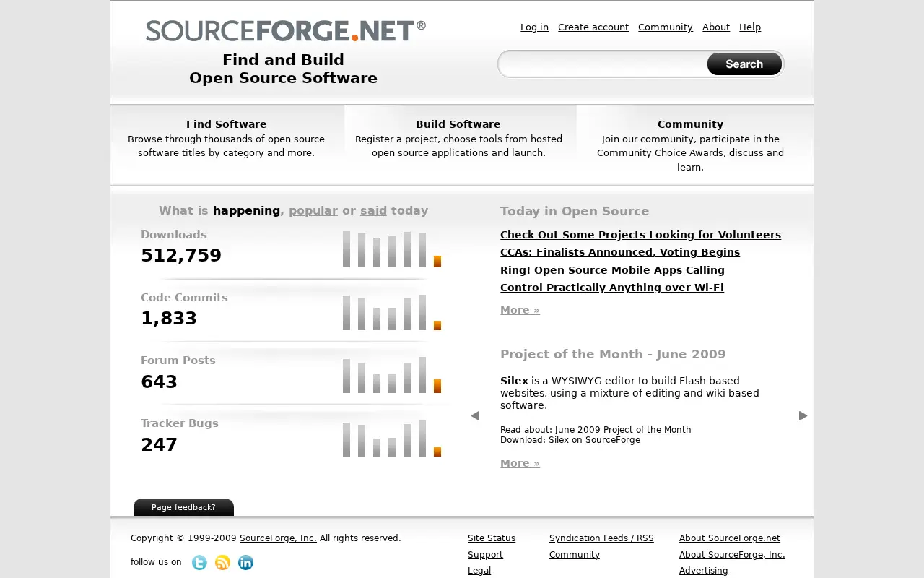Open the Community section heading link
The width and height of the screenshot is (924, 578).
690,124
